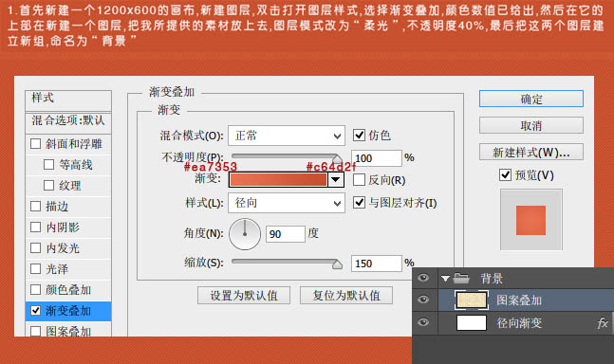Select the 径向渐变 layer name
This screenshot has height=364, width=614.
click(x=519, y=323)
